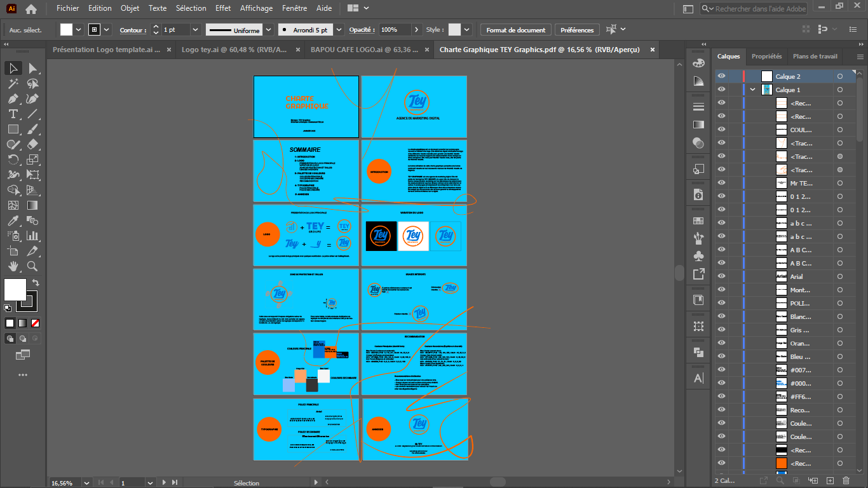The height and width of the screenshot is (488, 868).
Task: Toggle visibility of Mont... sublayer
Action: tap(721, 290)
